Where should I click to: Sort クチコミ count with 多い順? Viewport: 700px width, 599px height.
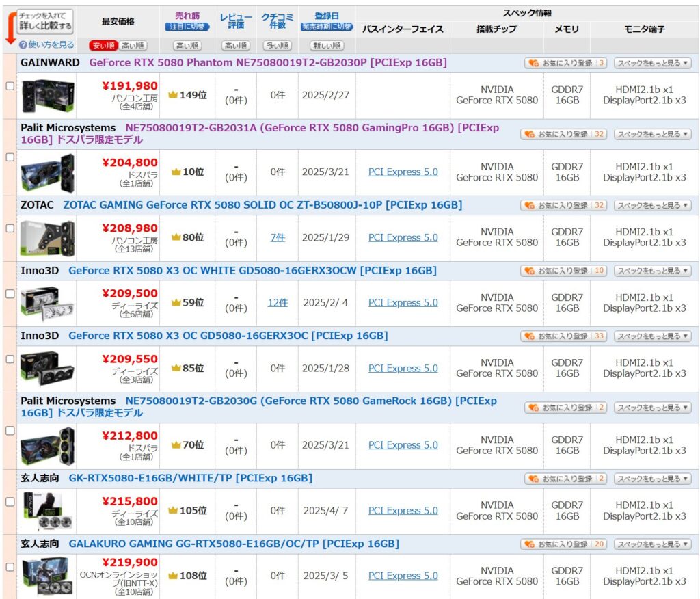278,46
